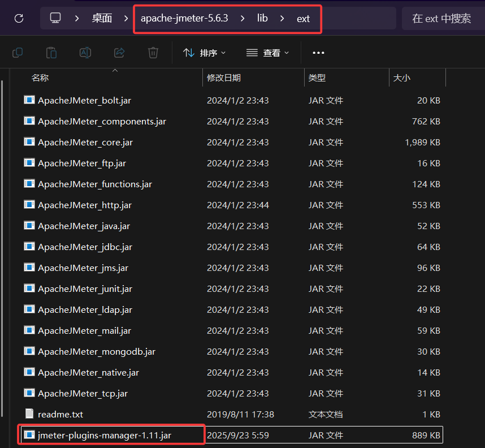
Task: Click the 1,989 KB size cell
Action: [422, 142]
